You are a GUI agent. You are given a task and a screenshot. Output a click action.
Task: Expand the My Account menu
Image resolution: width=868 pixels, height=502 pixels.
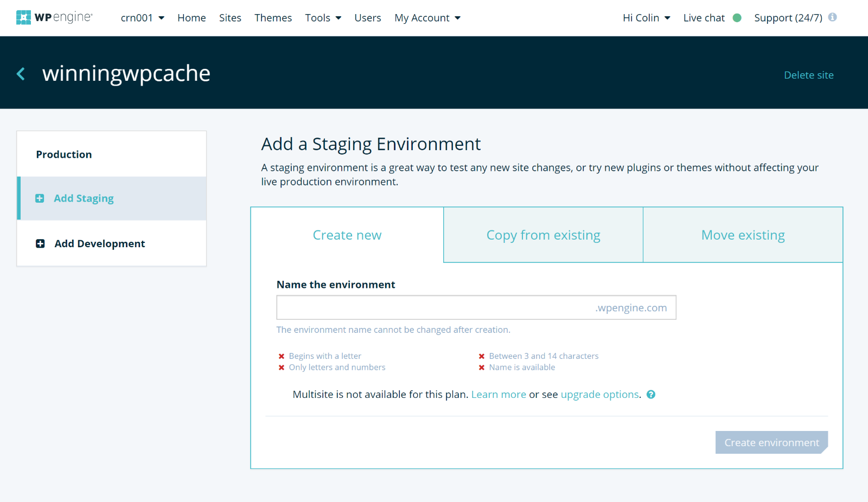427,18
